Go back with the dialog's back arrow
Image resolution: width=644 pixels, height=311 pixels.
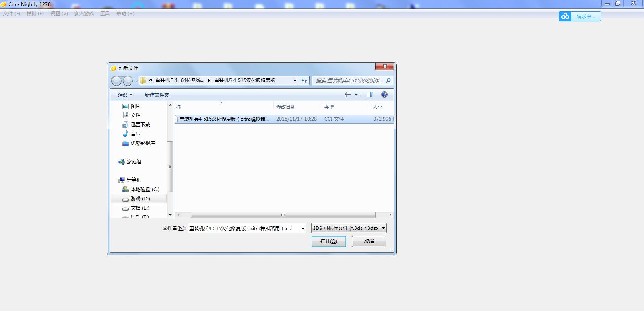point(116,81)
